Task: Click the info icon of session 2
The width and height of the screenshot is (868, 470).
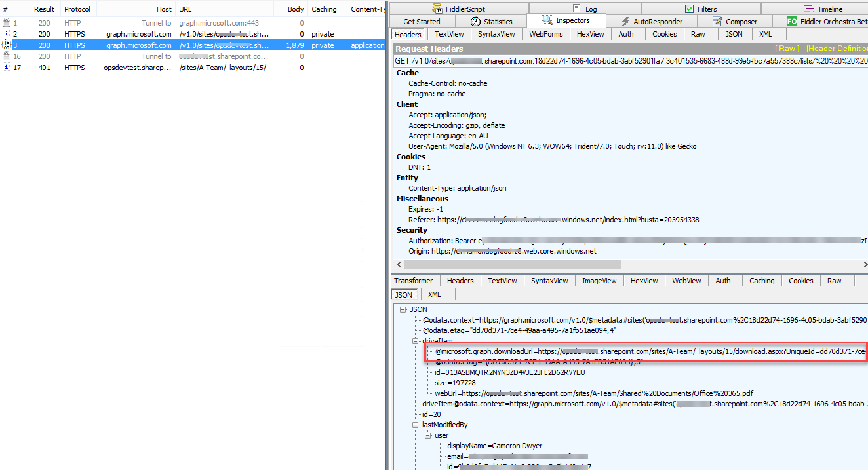Action: tap(6, 34)
